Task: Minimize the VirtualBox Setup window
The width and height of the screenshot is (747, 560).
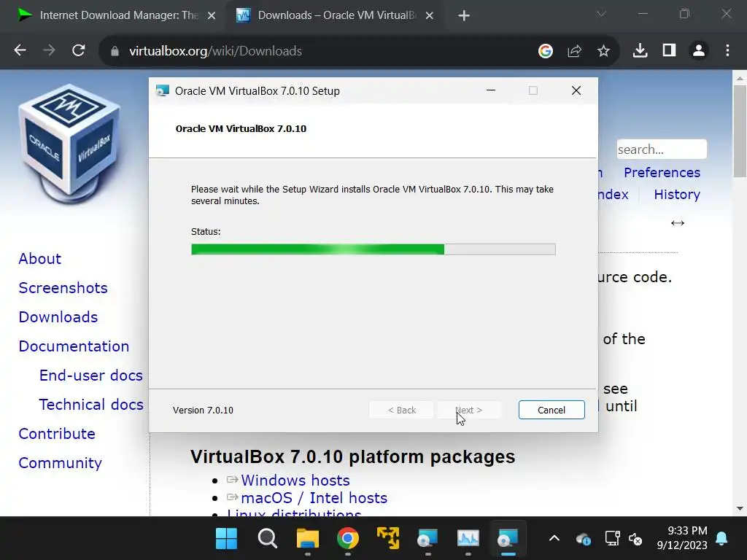Action: (491, 90)
